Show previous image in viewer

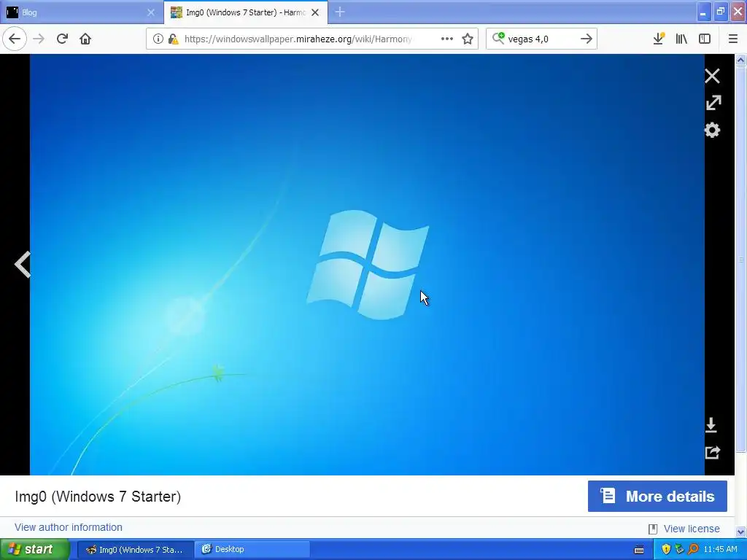point(22,264)
